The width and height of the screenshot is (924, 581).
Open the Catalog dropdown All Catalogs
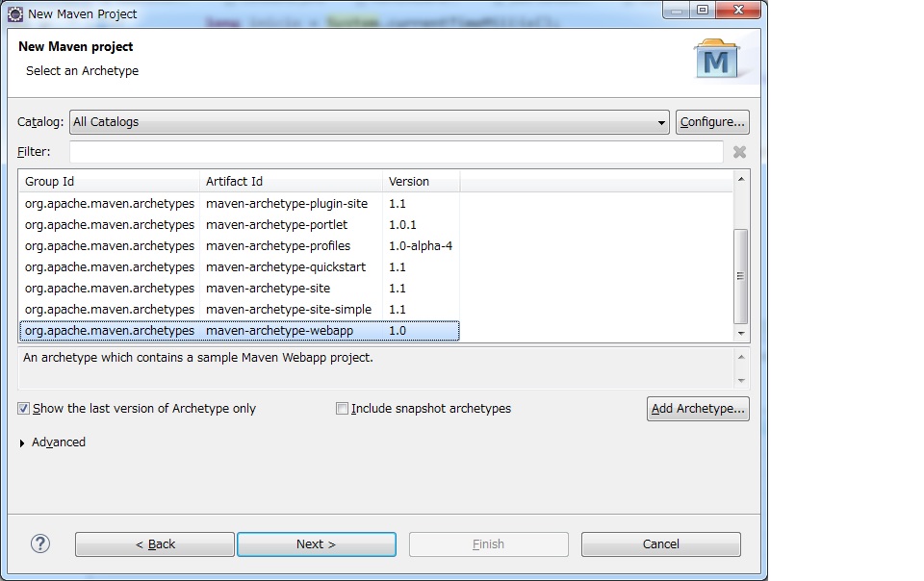(x=370, y=122)
